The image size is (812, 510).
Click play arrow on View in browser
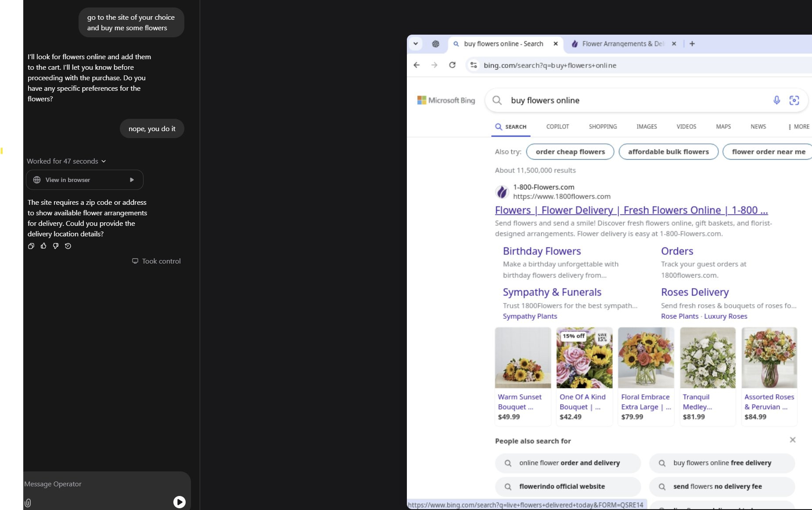(x=132, y=180)
